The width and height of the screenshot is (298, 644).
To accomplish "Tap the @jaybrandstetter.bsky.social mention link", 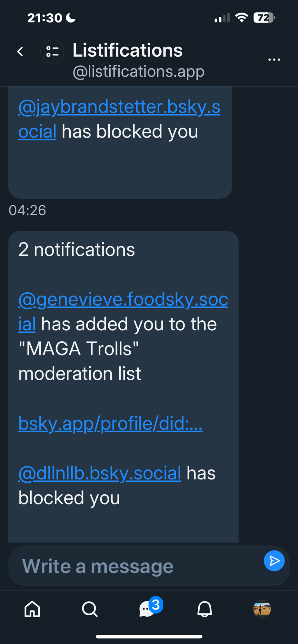I will point(119,107).
